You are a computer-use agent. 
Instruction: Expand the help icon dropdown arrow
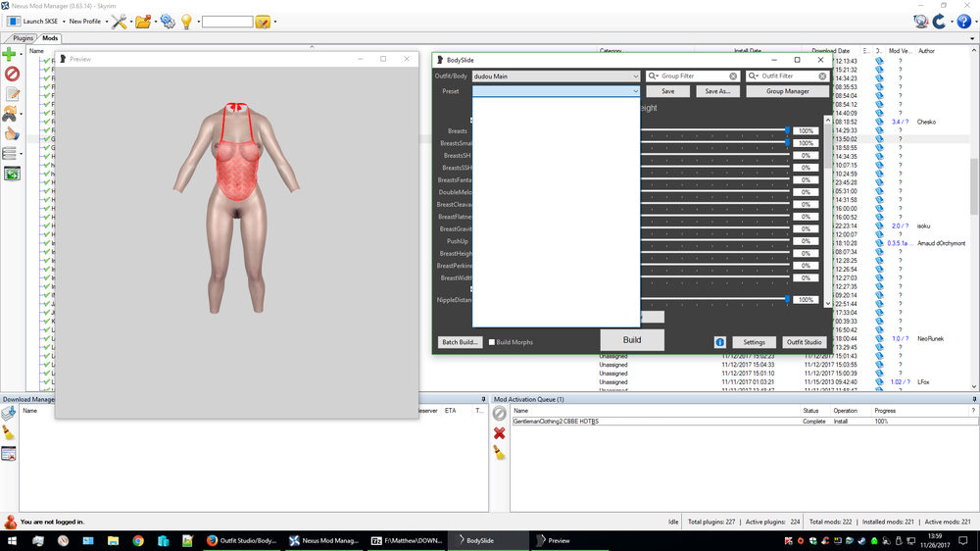point(975,22)
